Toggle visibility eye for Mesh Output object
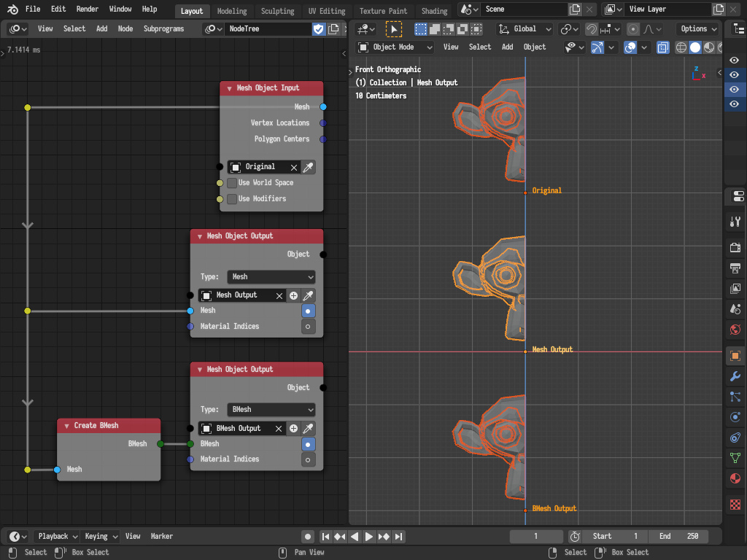747x560 pixels. tap(734, 90)
